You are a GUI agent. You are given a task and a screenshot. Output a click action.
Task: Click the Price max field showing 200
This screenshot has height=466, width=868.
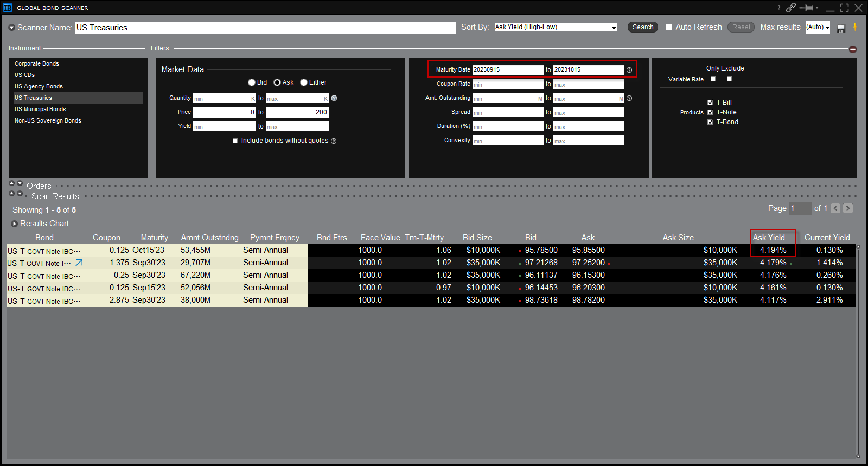click(x=297, y=112)
